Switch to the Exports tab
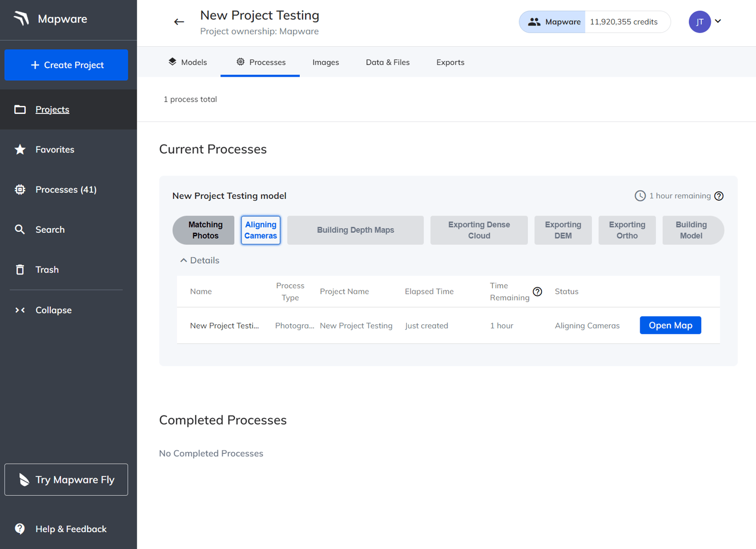756x549 pixels. click(450, 62)
